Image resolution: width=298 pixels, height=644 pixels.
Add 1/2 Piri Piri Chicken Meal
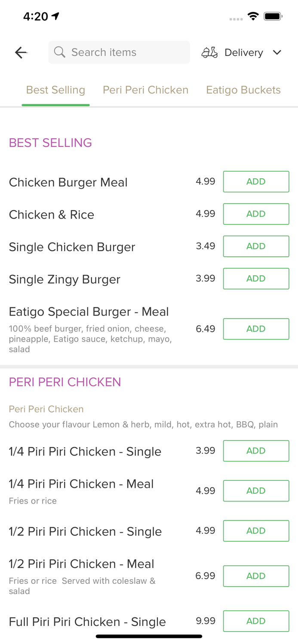point(256,576)
